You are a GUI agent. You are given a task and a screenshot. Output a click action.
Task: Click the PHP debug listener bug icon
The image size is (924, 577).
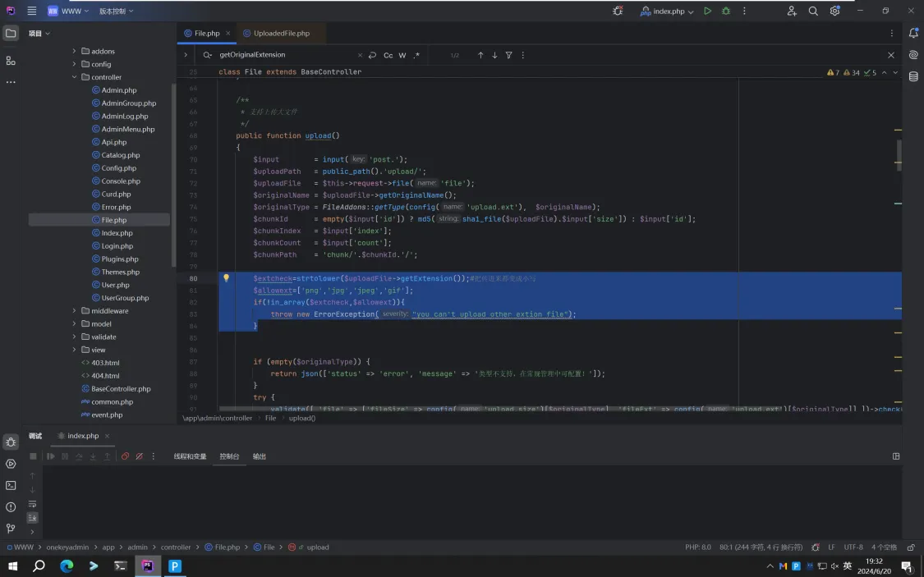pyautogui.click(x=618, y=11)
